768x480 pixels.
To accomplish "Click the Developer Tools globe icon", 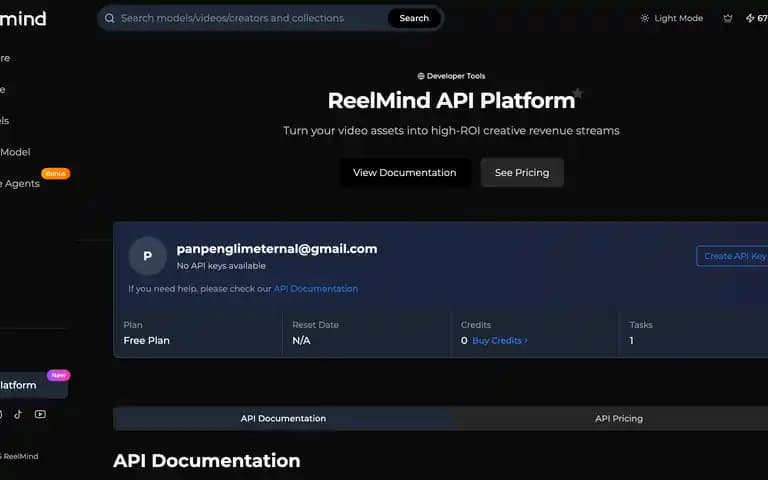I will pos(421,76).
